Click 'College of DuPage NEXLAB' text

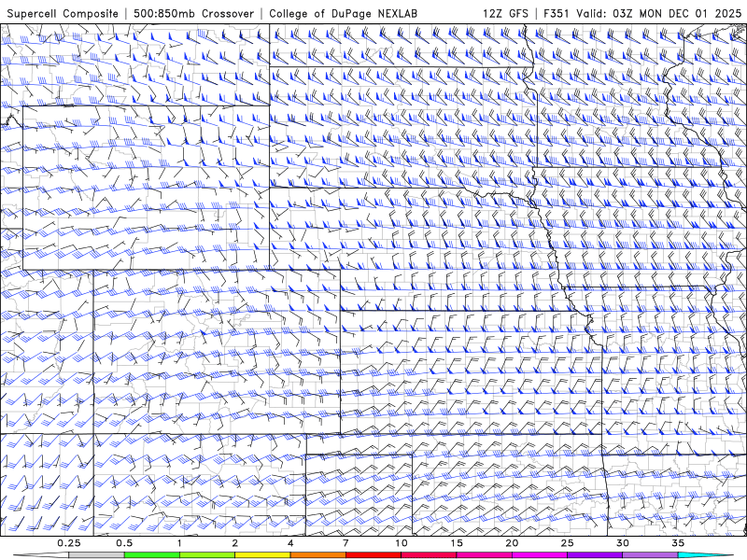[343, 13]
